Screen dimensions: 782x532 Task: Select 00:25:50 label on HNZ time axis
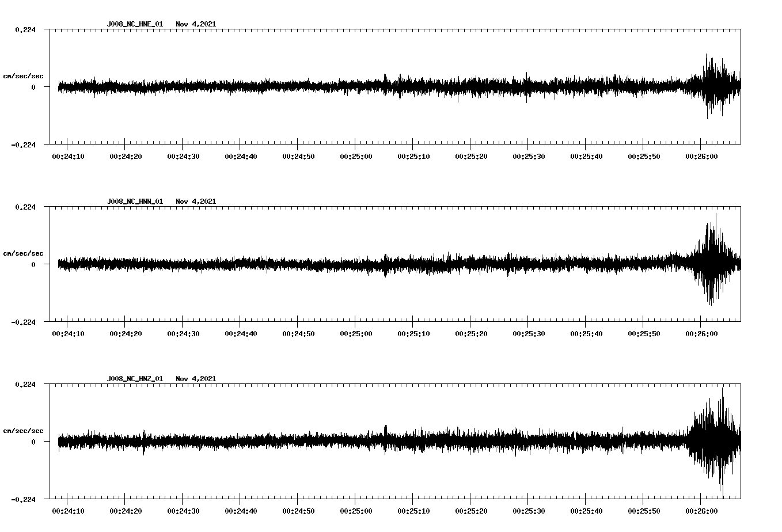(x=643, y=511)
